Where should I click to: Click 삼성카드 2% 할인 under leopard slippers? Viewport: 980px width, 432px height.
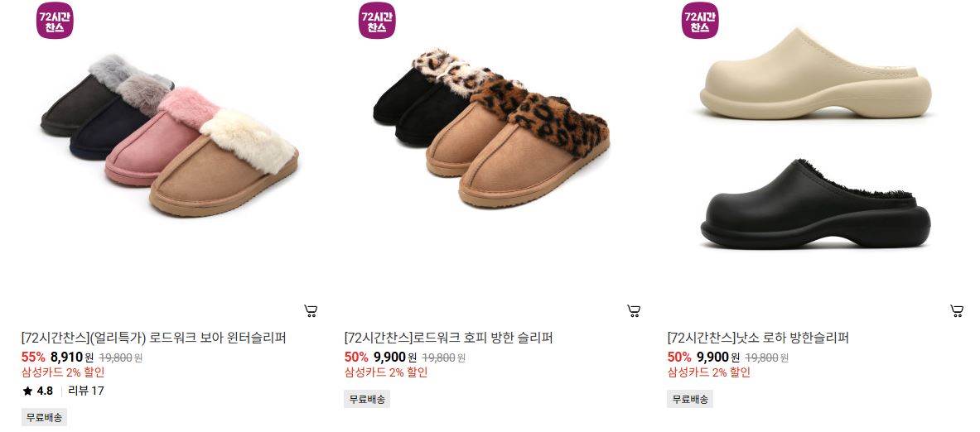386,372
